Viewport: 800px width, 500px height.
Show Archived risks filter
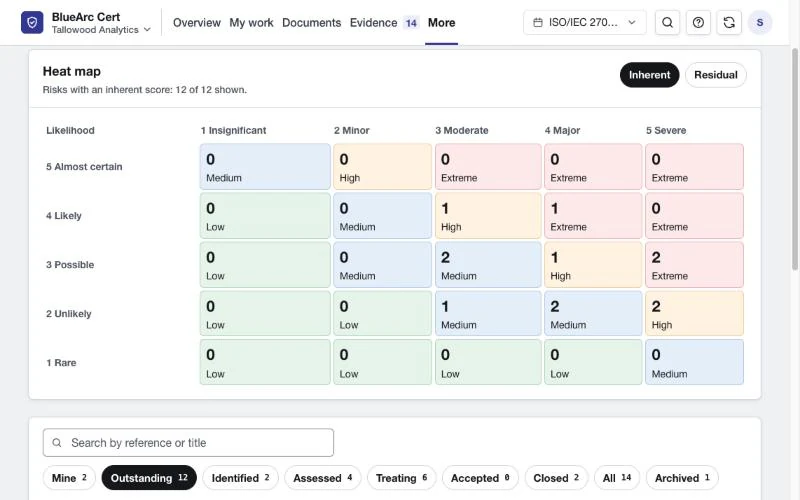[x=682, y=478]
